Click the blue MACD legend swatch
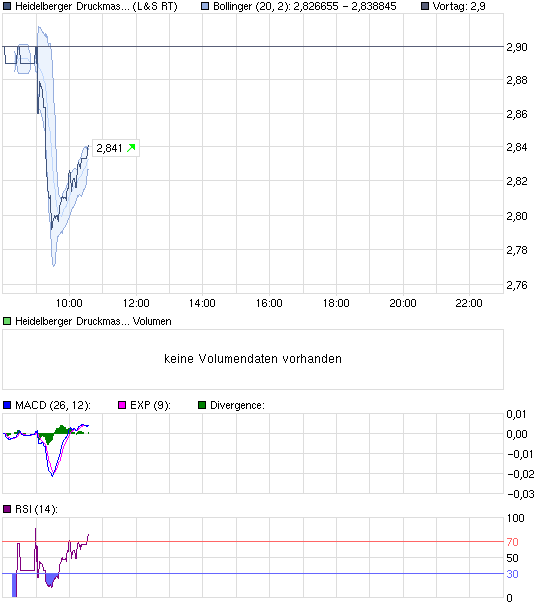545x606 pixels. pyautogui.click(x=7, y=405)
